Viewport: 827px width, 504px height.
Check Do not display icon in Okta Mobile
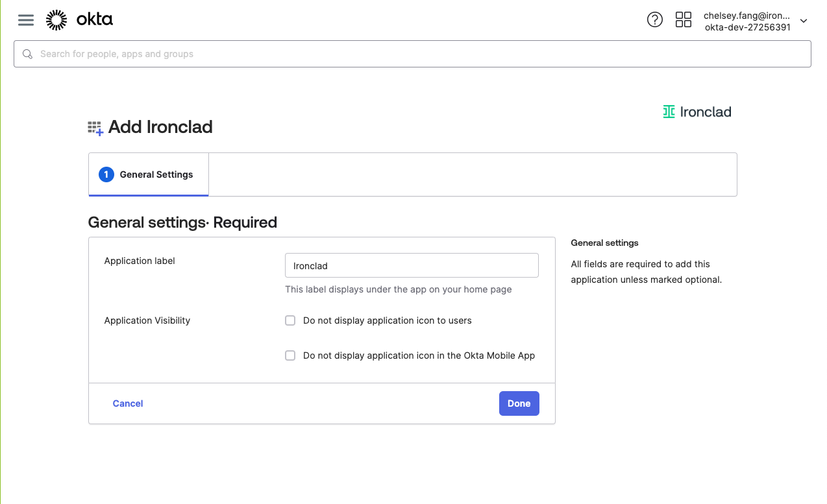coord(290,355)
